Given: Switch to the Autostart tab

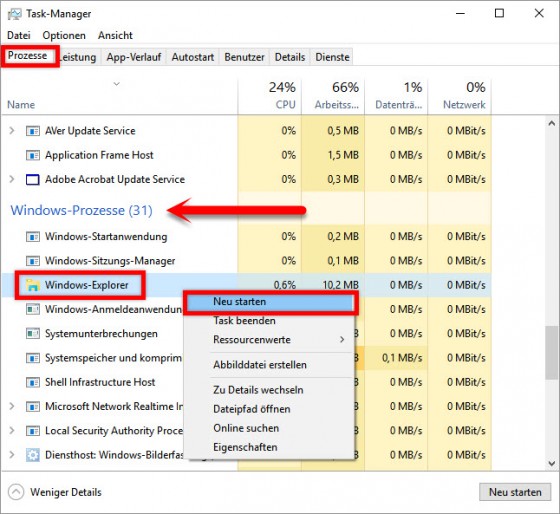Looking at the screenshot, I should click(193, 57).
